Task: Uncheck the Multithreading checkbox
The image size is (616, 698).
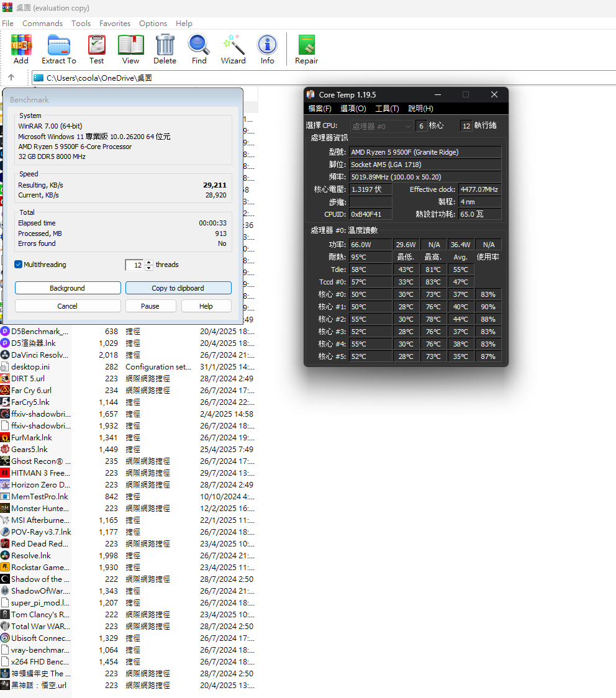Action: tap(19, 265)
